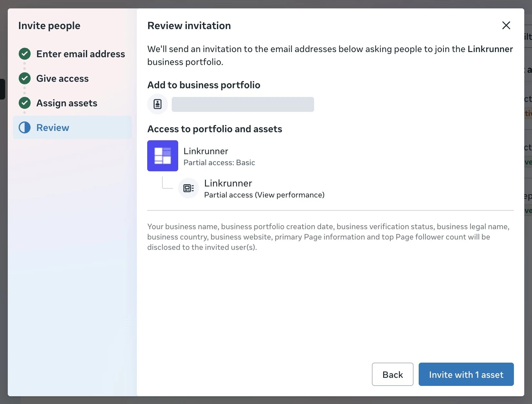
Task: Click Linkrunner portfolio name beside the purple thumbnail
Action: click(206, 151)
